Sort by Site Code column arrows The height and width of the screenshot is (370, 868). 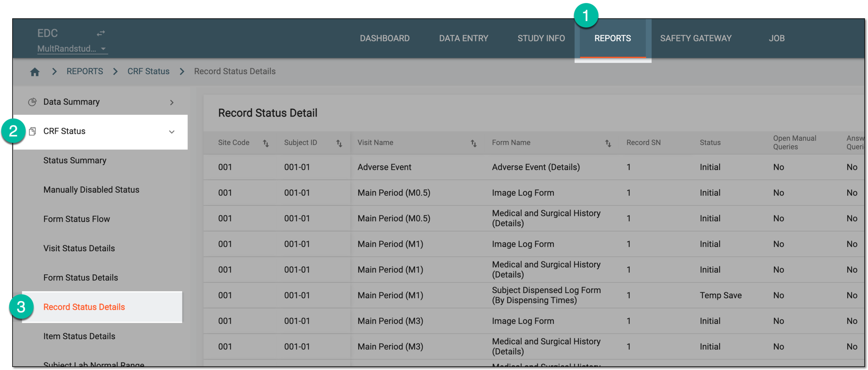(266, 143)
